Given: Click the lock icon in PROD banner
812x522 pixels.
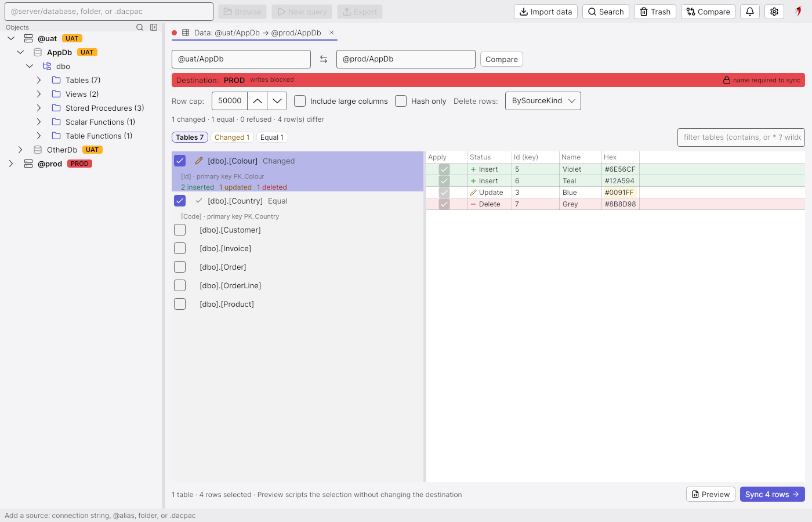Looking at the screenshot, I should point(727,80).
